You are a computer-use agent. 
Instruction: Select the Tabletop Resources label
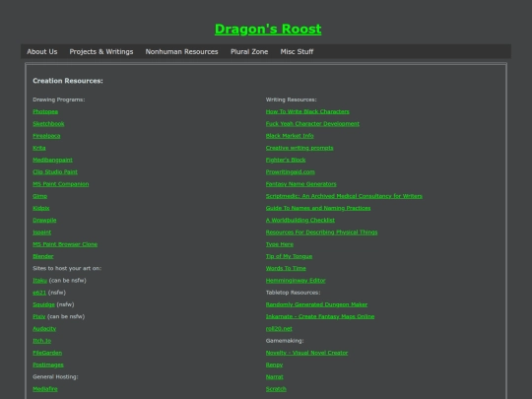tap(294, 293)
